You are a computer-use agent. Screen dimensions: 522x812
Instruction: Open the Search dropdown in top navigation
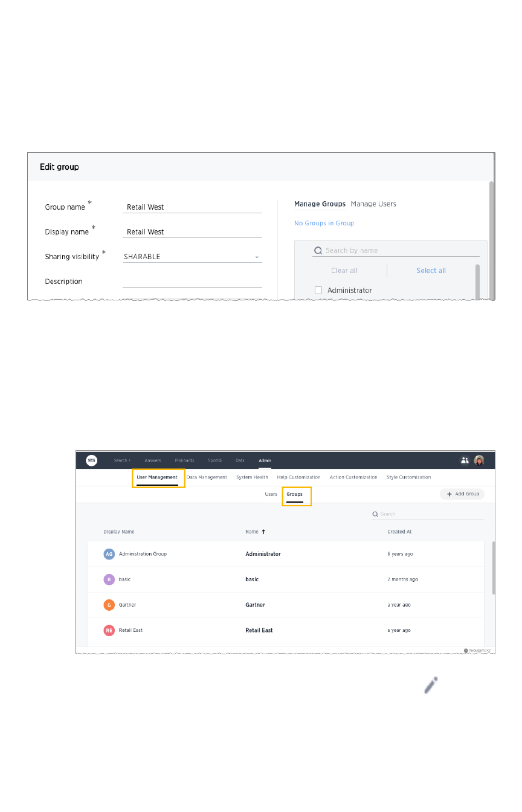(122, 460)
